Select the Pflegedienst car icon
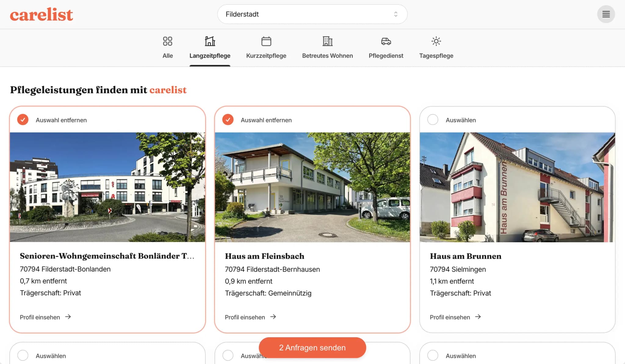The height and width of the screenshot is (364, 625). (386, 41)
